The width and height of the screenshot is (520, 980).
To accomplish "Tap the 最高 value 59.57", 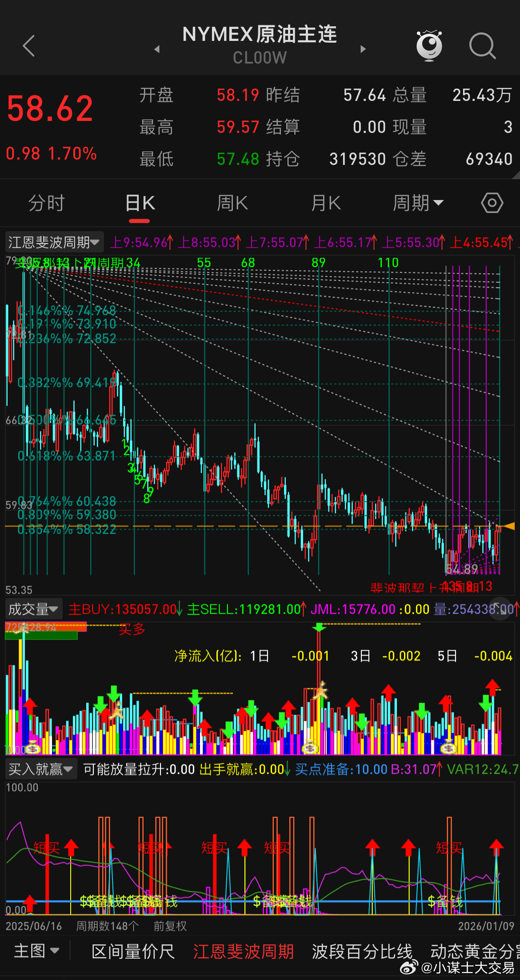I will tap(238, 127).
